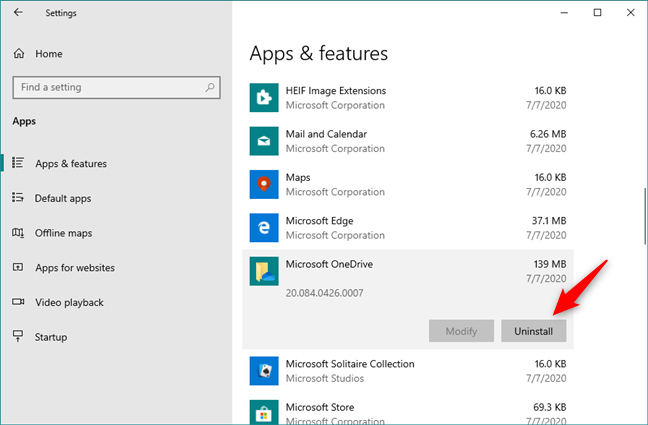Click the disabled Modify button

pos(461,331)
